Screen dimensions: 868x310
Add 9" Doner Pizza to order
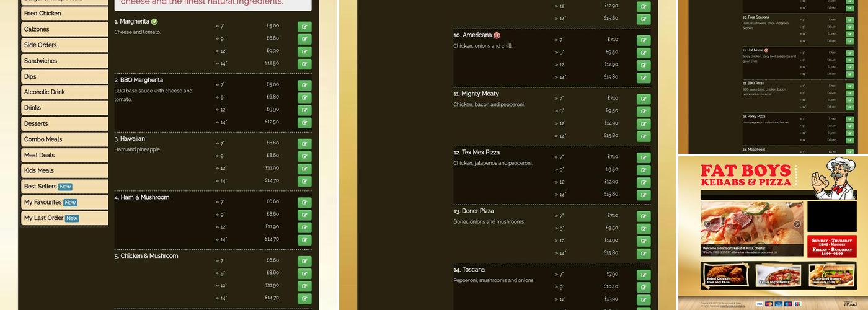click(644, 229)
